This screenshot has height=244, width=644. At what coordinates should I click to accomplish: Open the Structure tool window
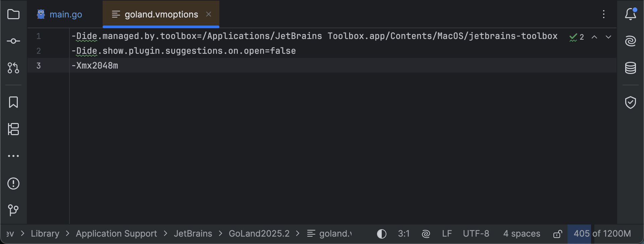tap(13, 129)
